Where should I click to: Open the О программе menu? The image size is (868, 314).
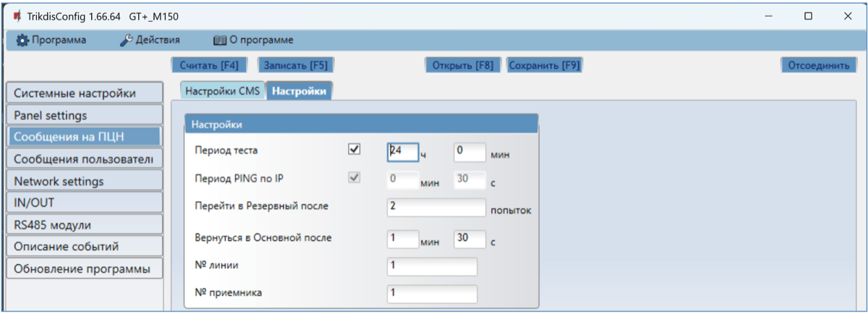[252, 40]
